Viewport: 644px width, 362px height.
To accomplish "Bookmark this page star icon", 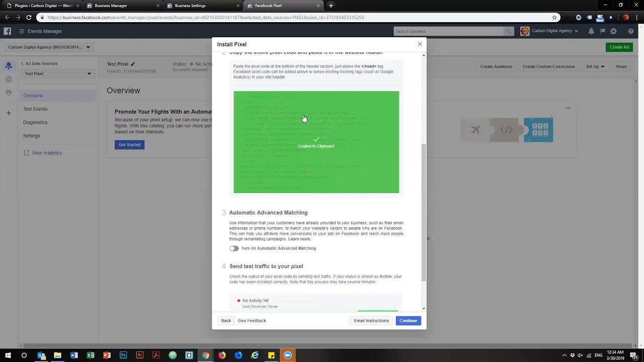I will point(554,17).
